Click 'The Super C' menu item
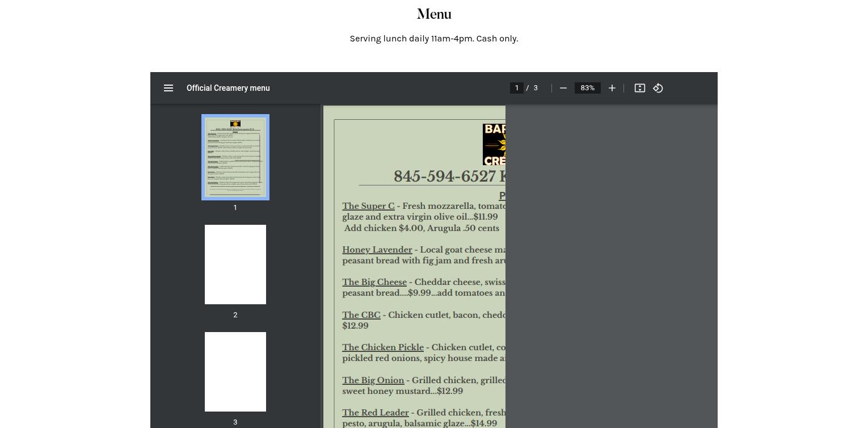The image size is (868, 428). click(368, 206)
